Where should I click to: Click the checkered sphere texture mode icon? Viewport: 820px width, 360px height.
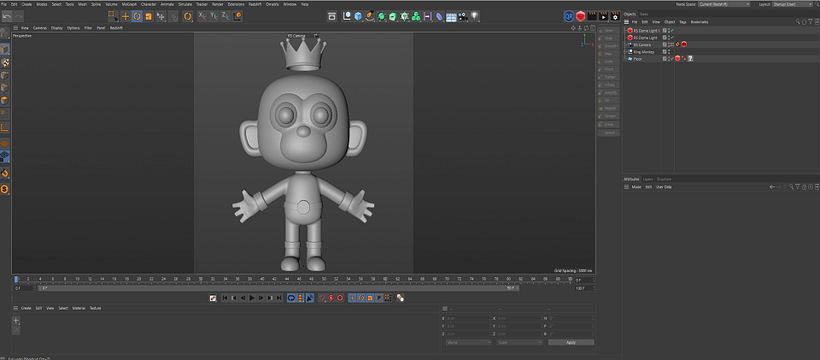point(5,62)
